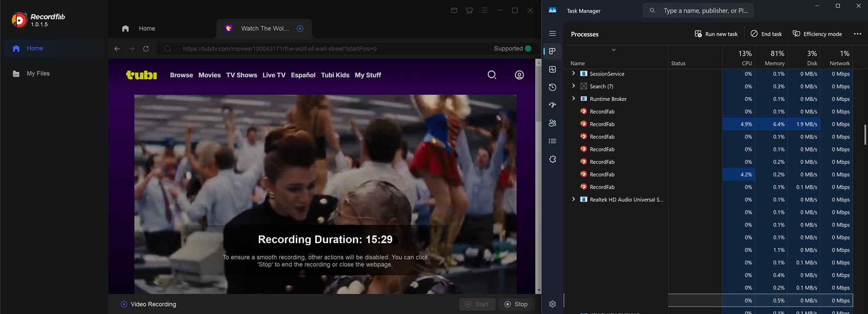
Task: Click the RecordFab mail icon
Action: click(x=454, y=10)
